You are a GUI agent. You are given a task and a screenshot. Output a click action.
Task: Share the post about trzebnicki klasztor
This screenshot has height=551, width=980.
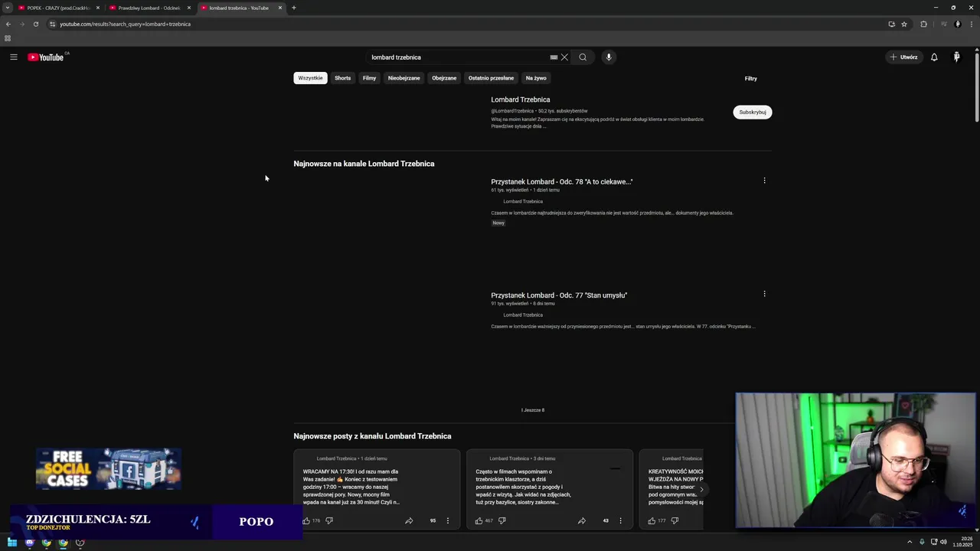pyautogui.click(x=582, y=520)
